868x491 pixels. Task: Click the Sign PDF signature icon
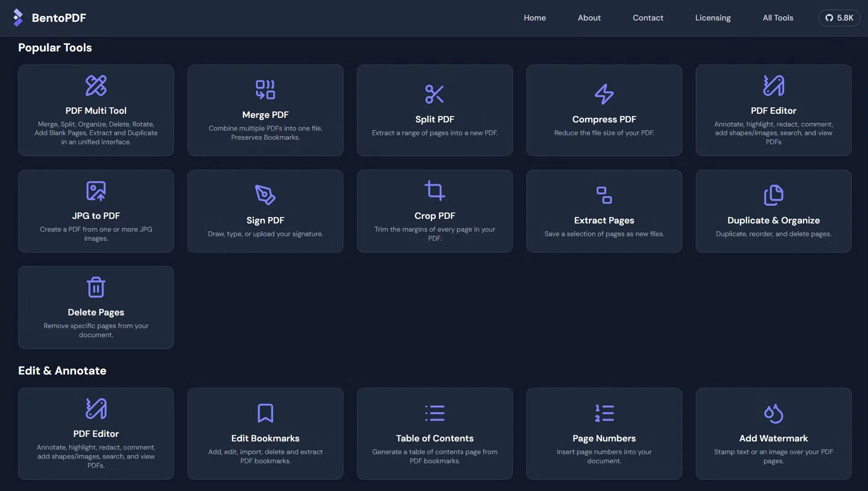click(x=265, y=195)
